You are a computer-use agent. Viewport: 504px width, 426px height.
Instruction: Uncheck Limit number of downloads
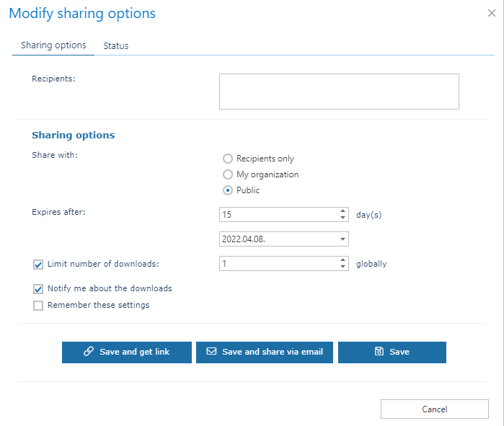click(38, 265)
